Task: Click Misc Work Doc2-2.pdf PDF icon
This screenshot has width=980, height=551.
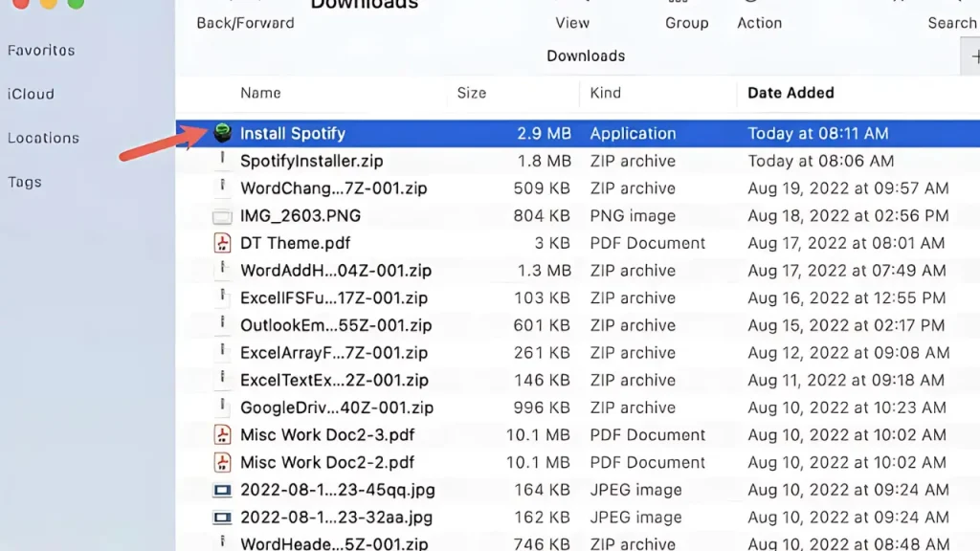Action: 222,462
